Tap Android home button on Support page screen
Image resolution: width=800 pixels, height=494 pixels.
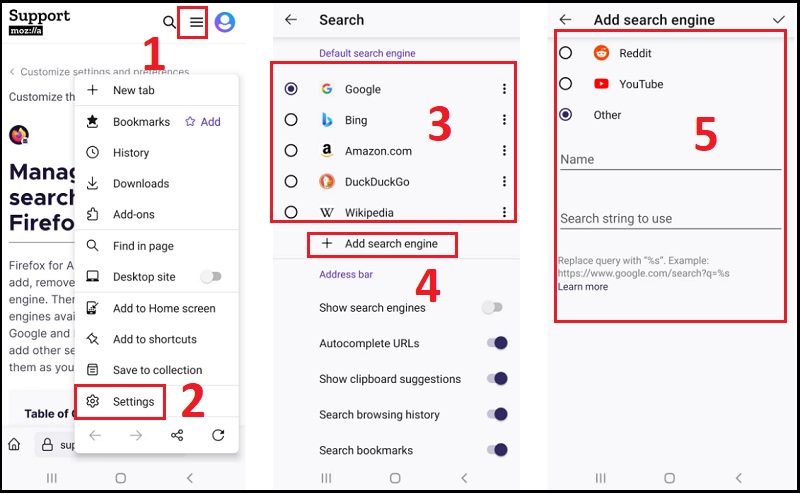pos(120,478)
